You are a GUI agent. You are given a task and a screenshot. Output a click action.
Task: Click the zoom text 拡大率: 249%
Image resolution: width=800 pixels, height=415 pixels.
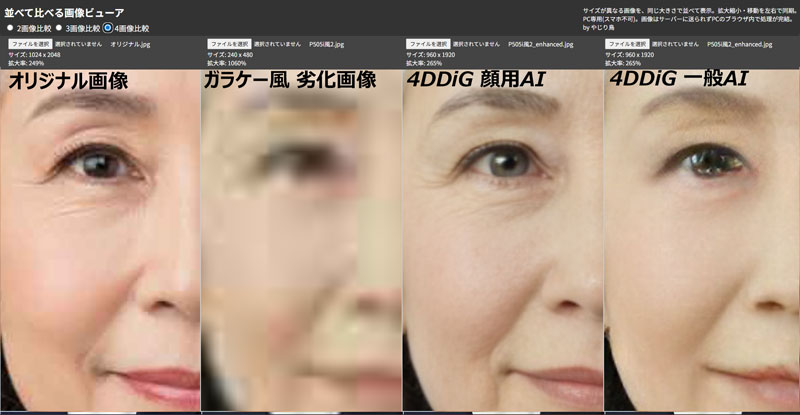click(26, 63)
